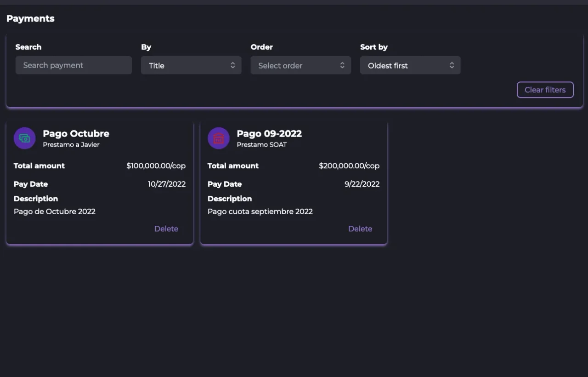Click the 10/27/2022 pay date
588x377 pixels.
(167, 184)
